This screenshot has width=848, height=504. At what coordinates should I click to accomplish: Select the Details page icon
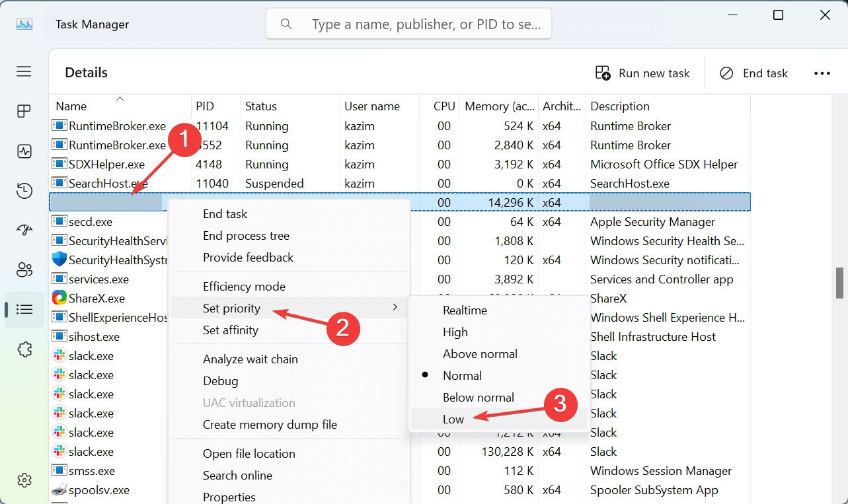24,309
